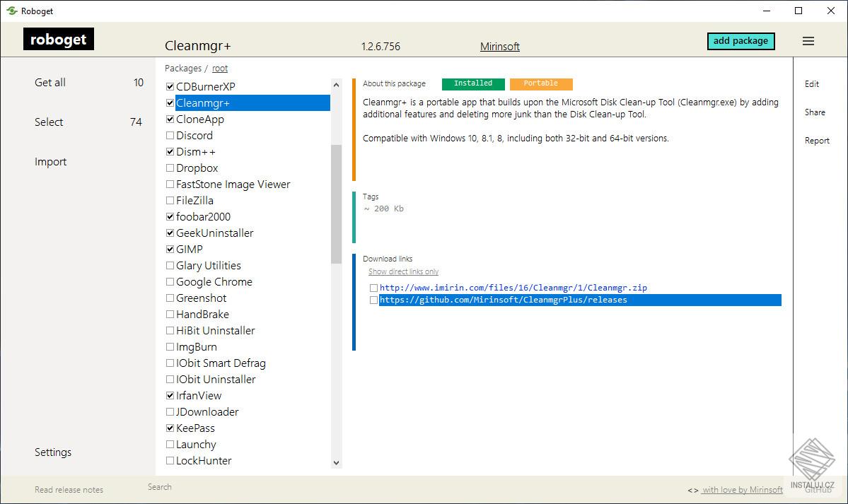
Task: Tick the imirin.com download link checkbox
Action: tap(373, 288)
